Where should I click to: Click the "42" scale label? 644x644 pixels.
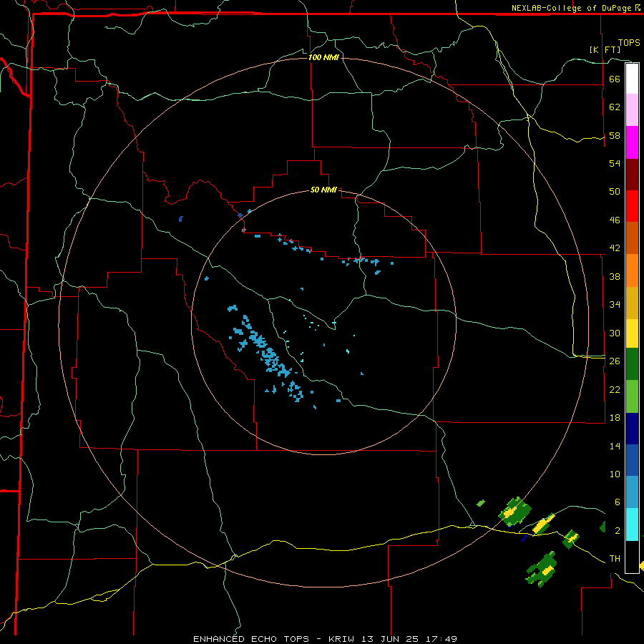(x=615, y=248)
